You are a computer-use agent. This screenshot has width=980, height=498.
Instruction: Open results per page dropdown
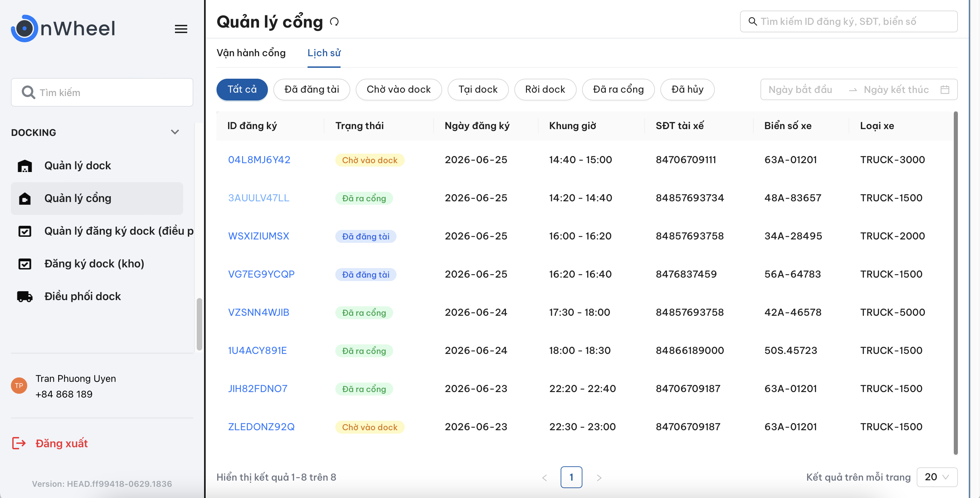click(x=937, y=477)
